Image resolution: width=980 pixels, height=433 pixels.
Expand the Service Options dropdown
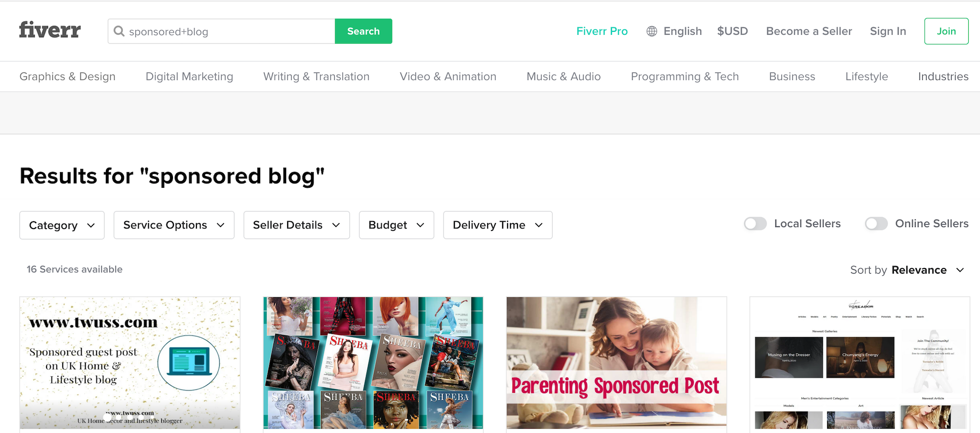(x=174, y=225)
